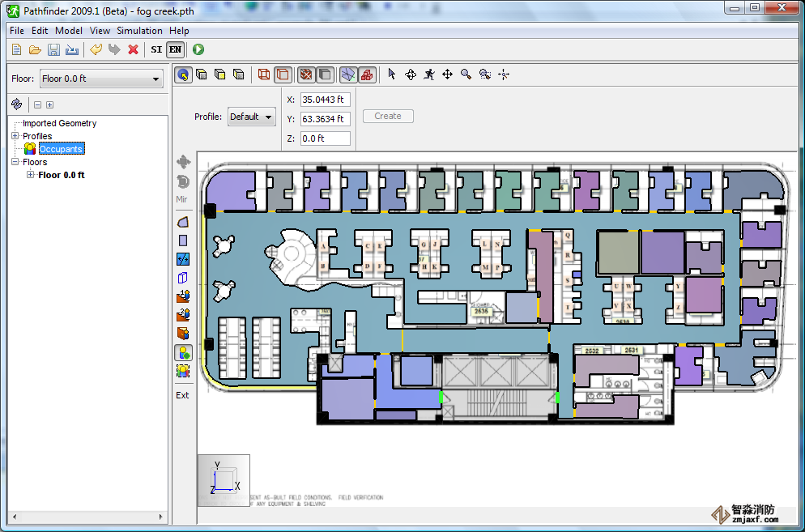Save the file using the floppy disk icon

coord(53,49)
